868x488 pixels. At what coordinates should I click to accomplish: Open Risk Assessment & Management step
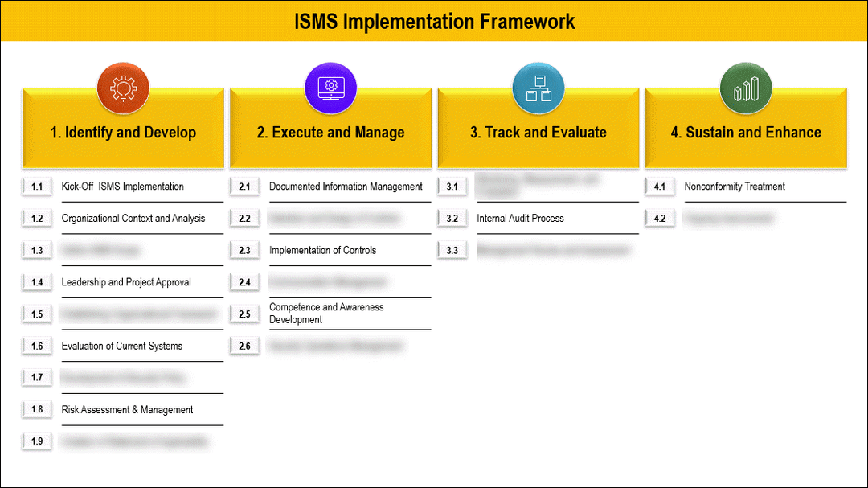click(127, 410)
